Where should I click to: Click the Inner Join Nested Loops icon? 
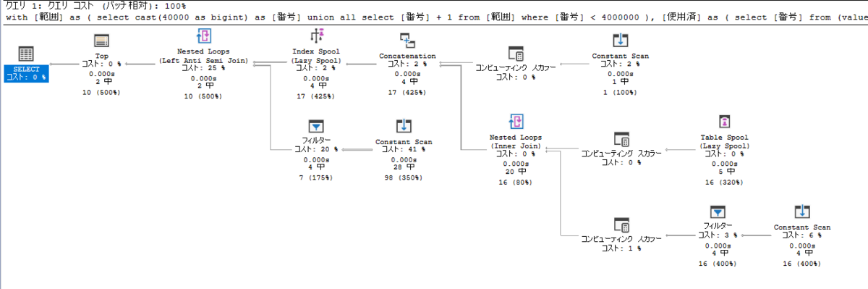(x=516, y=122)
